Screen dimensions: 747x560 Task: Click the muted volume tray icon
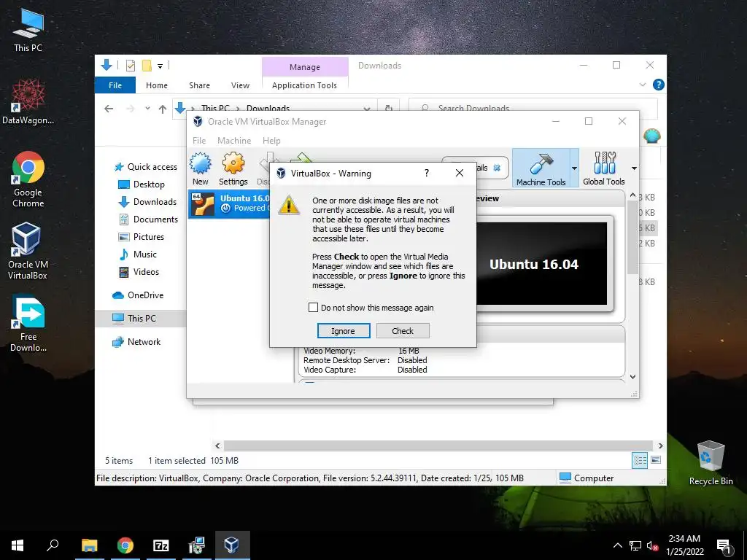652,545
